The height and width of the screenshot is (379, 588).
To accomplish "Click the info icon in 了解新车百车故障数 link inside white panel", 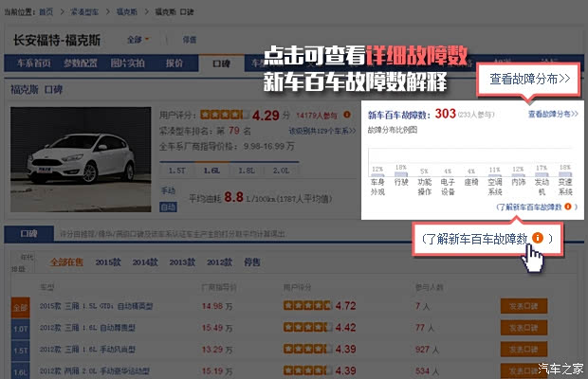I will point(568,207).
